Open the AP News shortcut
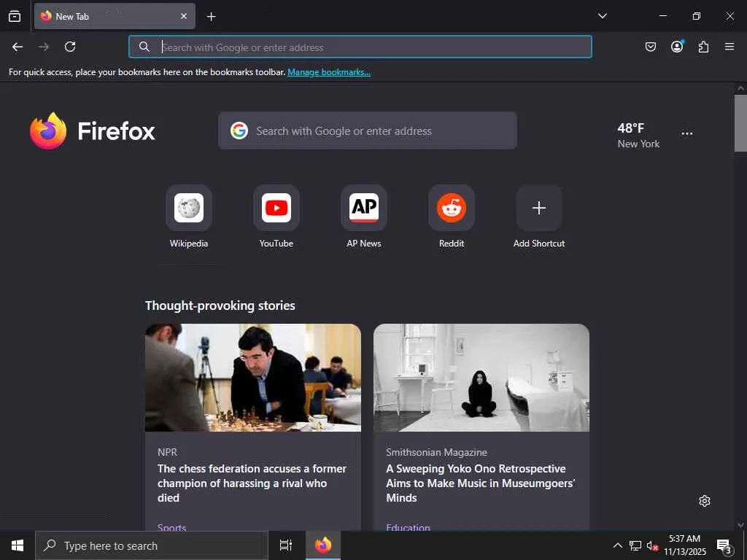 click(x=364, y=217)
